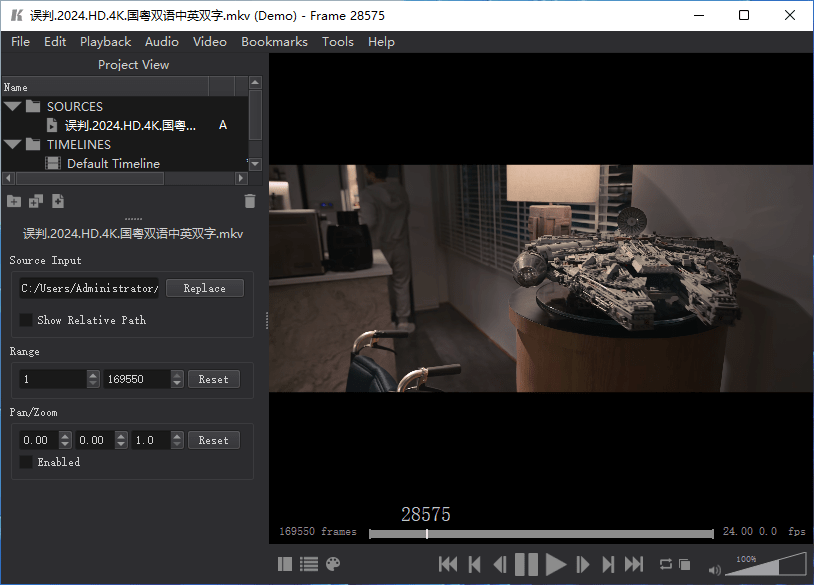Collapse the TIMELINES tree branch
Image resolution: width=814 pixels, height=585 pixels.
coord(12,144)
